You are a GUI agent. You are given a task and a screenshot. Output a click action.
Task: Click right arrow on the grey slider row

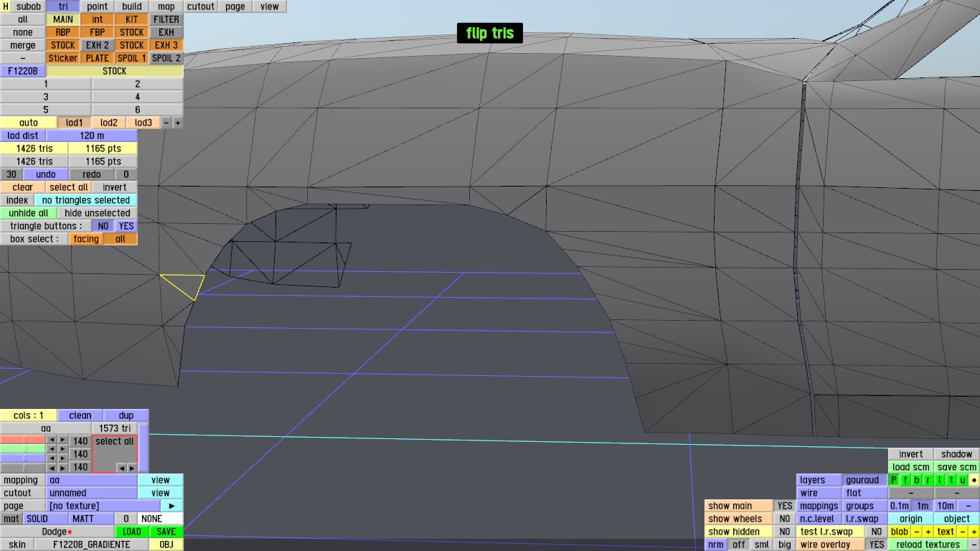click(x=63, y=468)
